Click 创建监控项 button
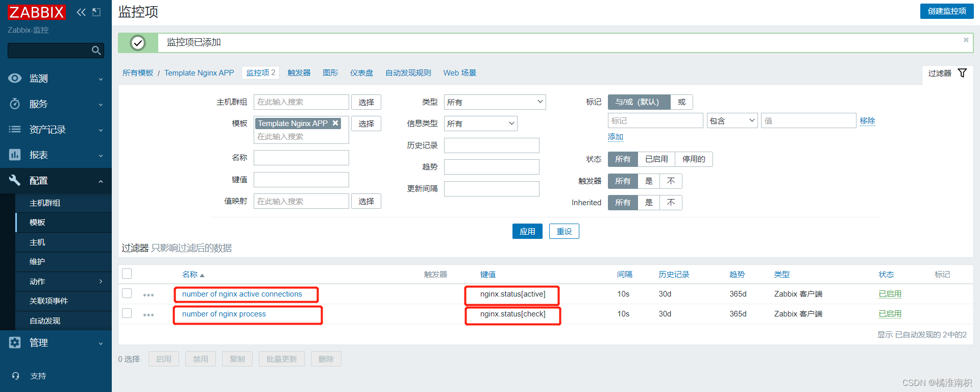The image size is (980, 392). [947, 11]
